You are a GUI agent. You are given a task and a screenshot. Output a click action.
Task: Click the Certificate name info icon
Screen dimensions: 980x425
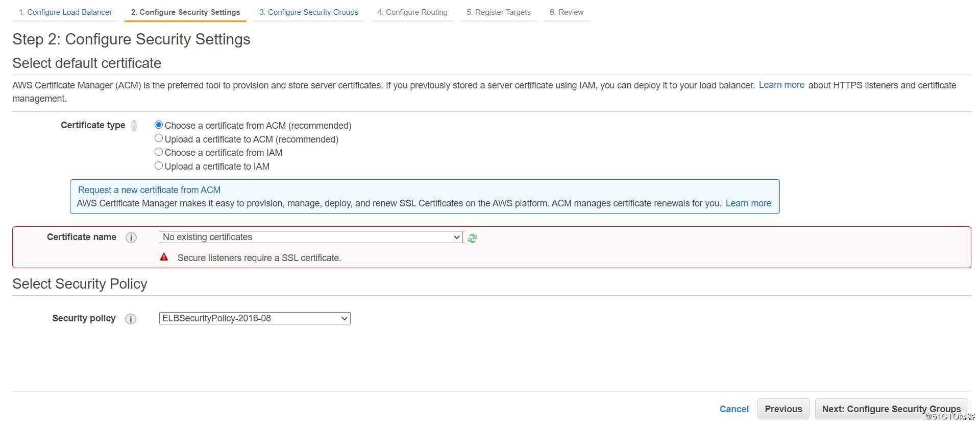(x=131, y=238)
